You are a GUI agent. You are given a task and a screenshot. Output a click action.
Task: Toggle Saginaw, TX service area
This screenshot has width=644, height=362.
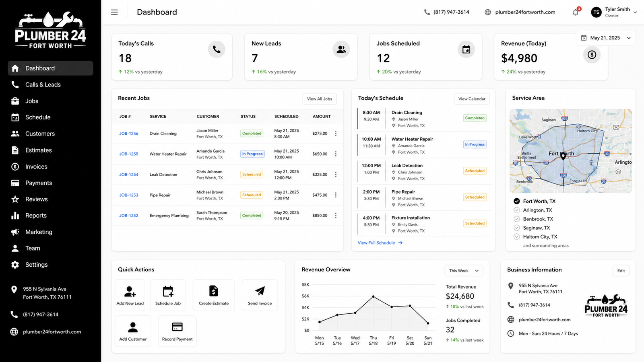tap(517, 228)
